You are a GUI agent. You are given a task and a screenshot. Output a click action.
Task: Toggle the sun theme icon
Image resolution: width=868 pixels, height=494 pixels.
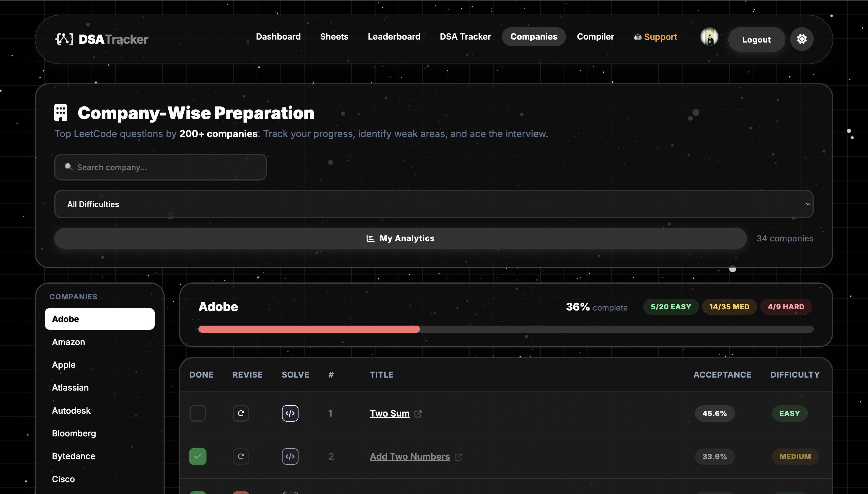[802, 39]
